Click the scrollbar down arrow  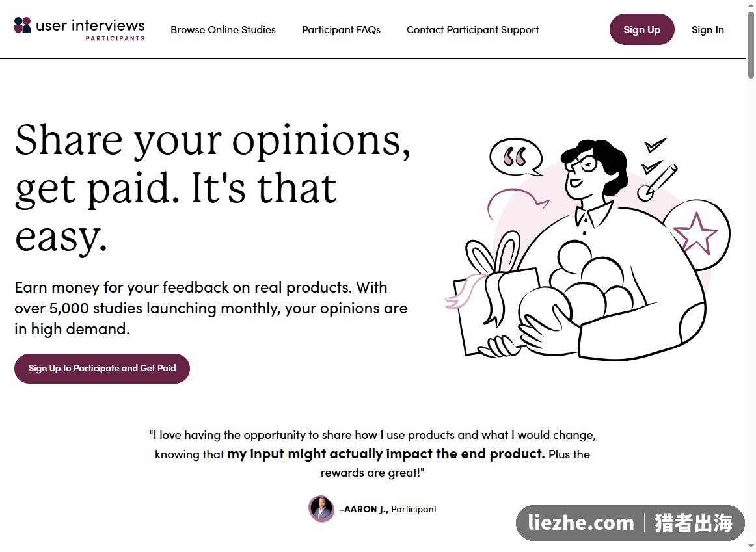click(x=751, y=545)
